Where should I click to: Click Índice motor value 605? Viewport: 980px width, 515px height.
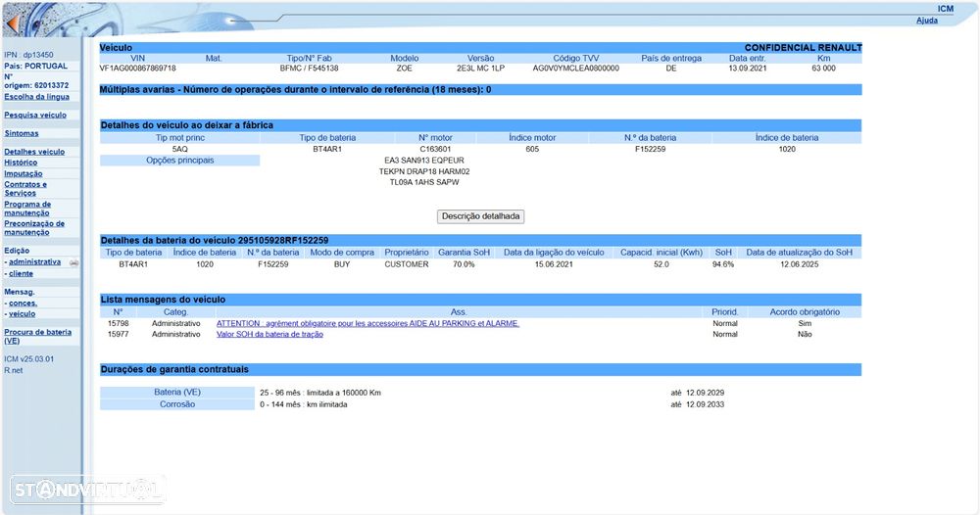pyautogui.click(x=532, y=149)
